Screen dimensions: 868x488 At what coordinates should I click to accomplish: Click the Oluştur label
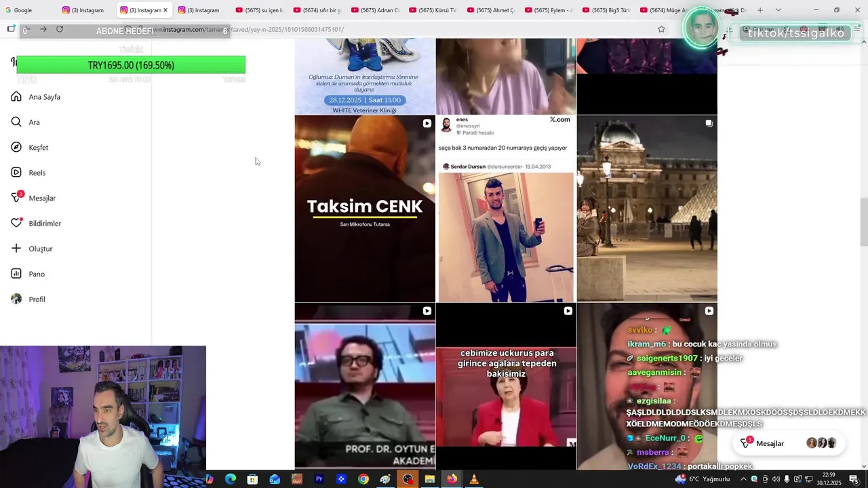(41, 249)
